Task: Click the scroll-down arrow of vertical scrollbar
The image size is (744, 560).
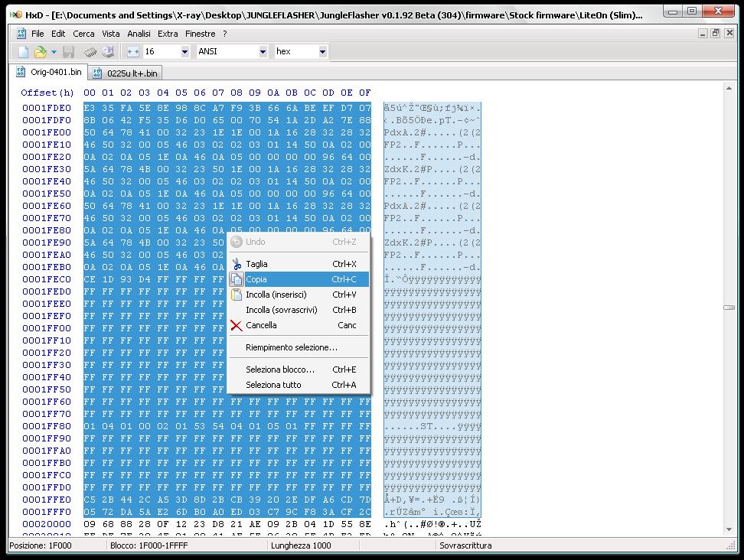Action: click(729, 529)
